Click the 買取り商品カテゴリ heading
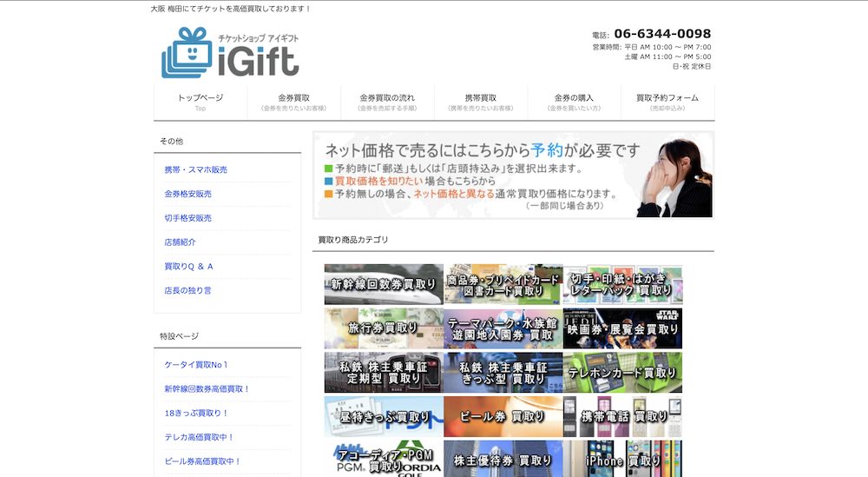Image resolution: width=868 pixels, height=477 pixels. (353, 240)
